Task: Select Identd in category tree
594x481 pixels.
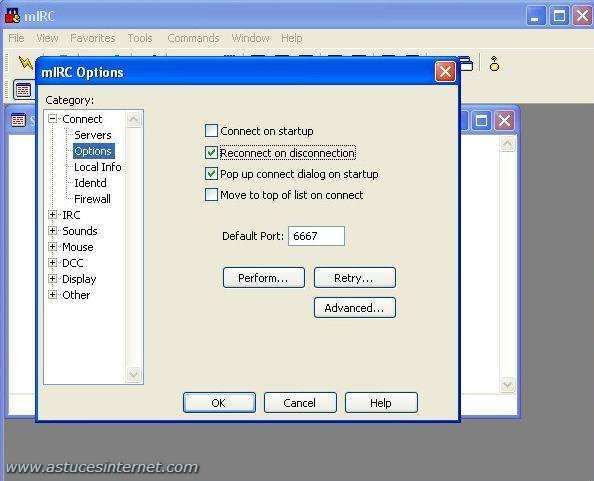Action: click(90, 183)
